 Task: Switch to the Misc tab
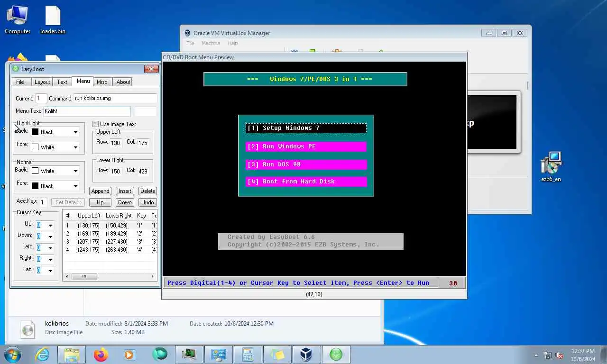pos(102,82)
